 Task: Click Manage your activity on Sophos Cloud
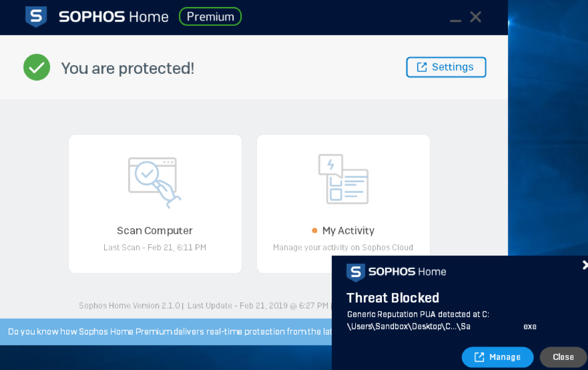pyautogui.click(x=343, y=248)
